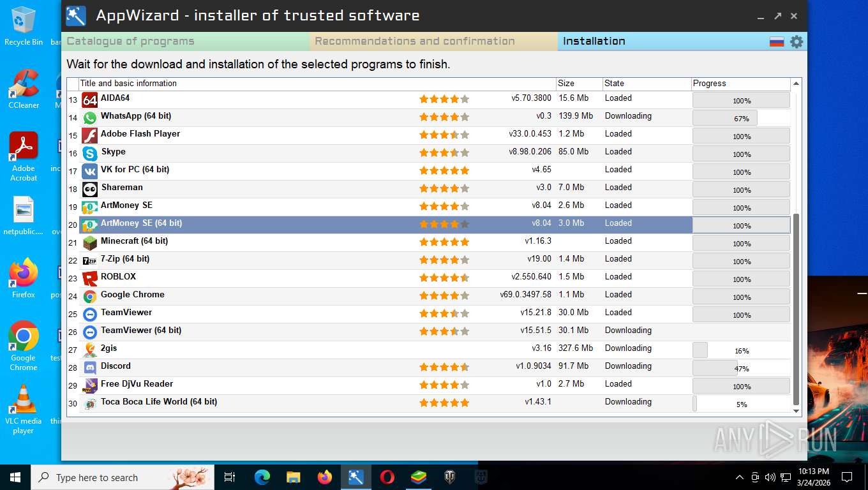Open the AppWizard settings gear
This screenshot has width=868, height=490.
797,42
